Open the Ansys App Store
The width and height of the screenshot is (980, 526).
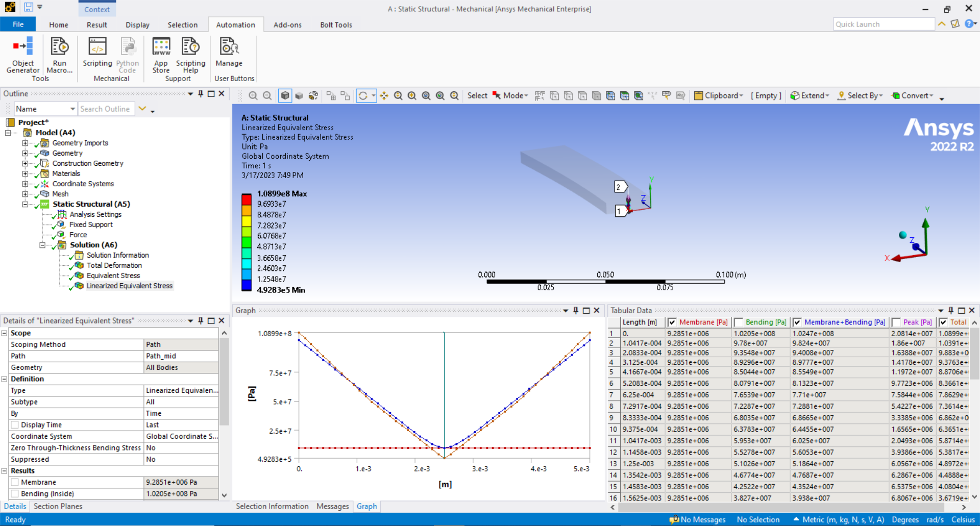tap(161, 54)
